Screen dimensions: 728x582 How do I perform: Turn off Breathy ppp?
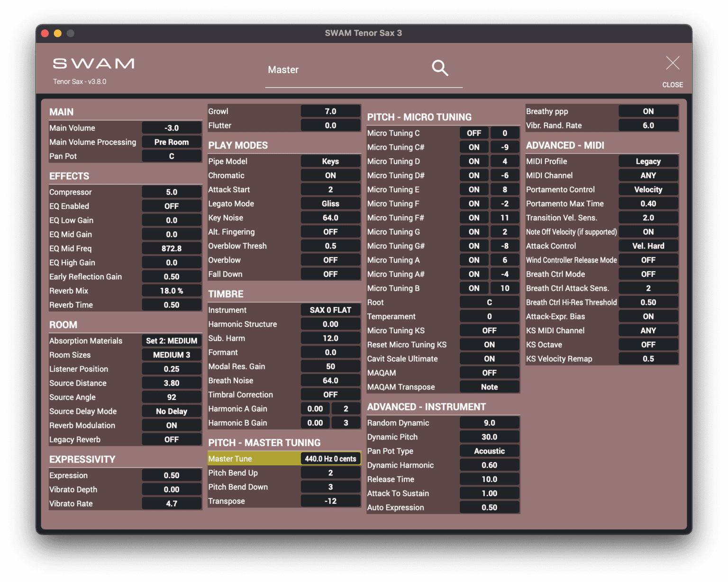[x=648, y=111]
